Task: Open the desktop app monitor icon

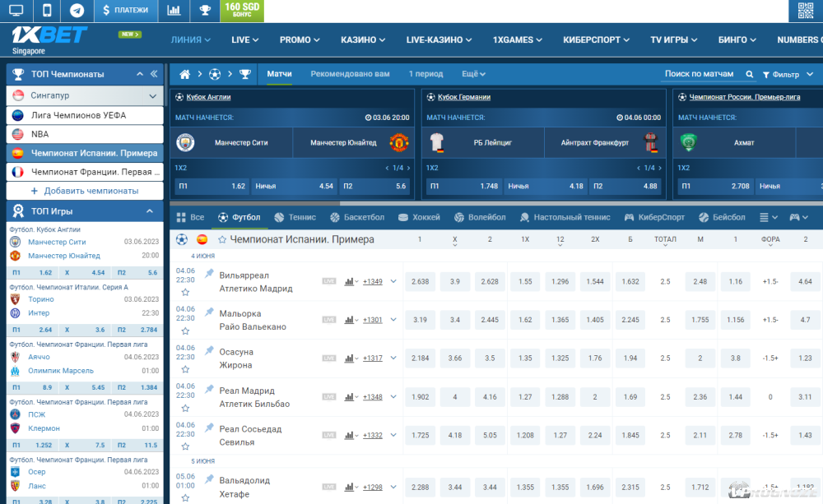Action: [x=16, y=10]
